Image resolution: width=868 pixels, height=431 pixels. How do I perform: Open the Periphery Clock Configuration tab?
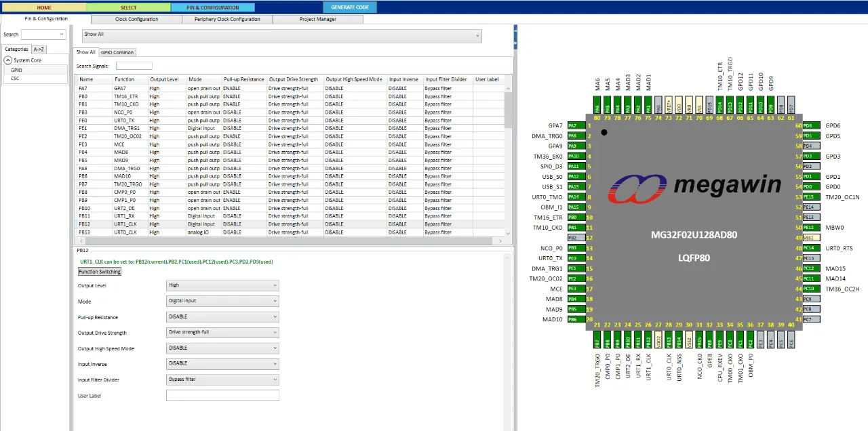[x=227, y=19]
